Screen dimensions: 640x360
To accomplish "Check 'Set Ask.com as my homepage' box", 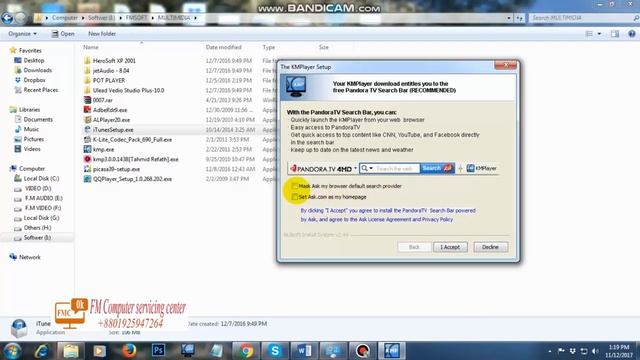I will [294, 197].
